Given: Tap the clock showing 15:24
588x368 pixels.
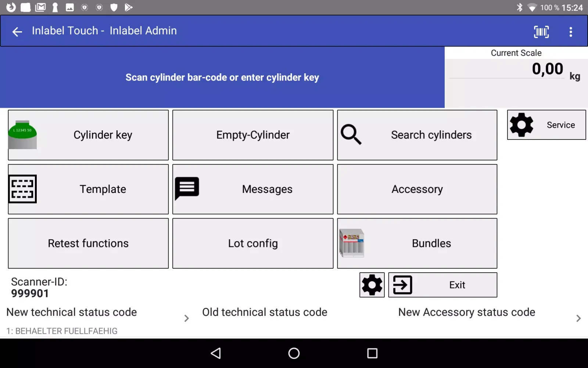Looking at the screenshot, I should 572,8.
